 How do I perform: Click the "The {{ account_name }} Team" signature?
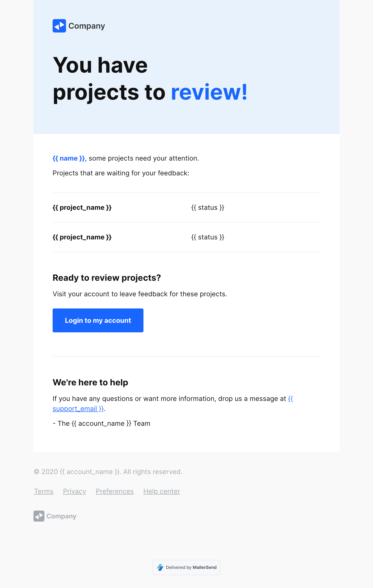pos(101,423)
